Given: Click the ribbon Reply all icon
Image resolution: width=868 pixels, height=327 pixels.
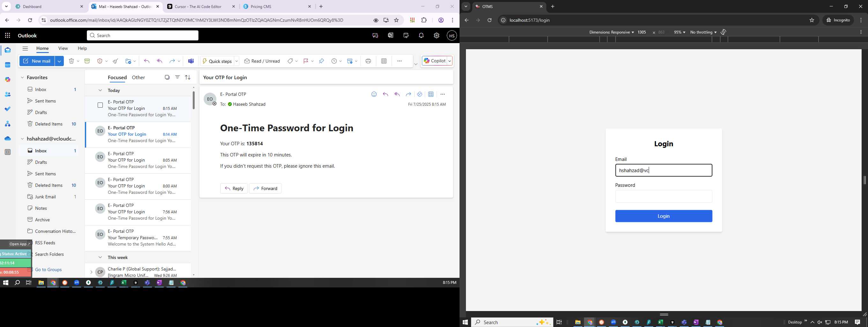Looking at the screenshot, I should click(160, 61).
